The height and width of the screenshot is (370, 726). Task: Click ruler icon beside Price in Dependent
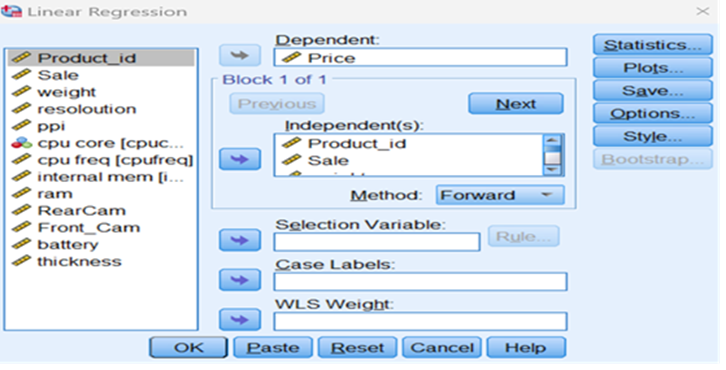(292, 57)
